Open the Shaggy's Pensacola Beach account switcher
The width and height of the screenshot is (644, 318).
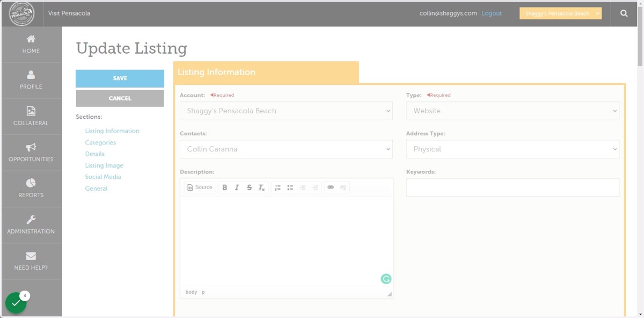(x=560, y=13)
